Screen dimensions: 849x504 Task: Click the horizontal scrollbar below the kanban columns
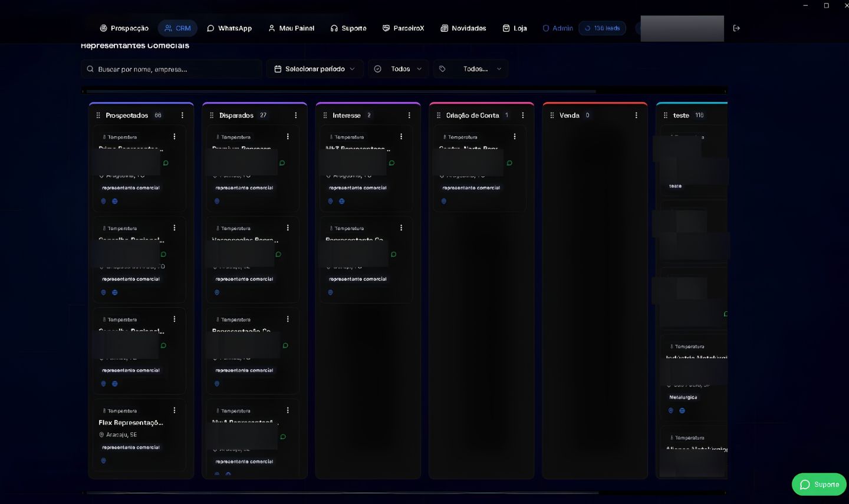342,492
